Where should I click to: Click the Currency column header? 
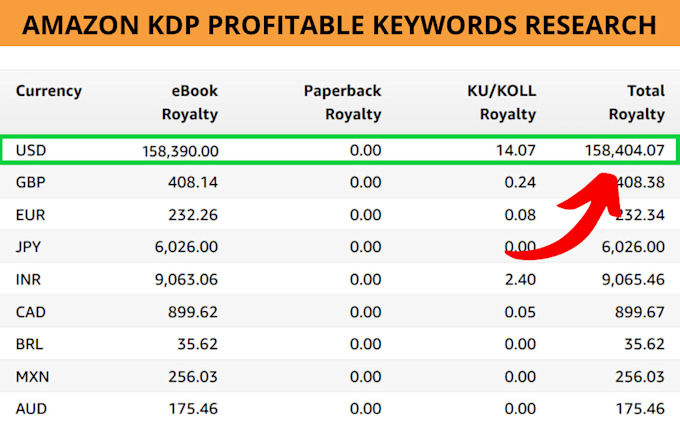49,91
